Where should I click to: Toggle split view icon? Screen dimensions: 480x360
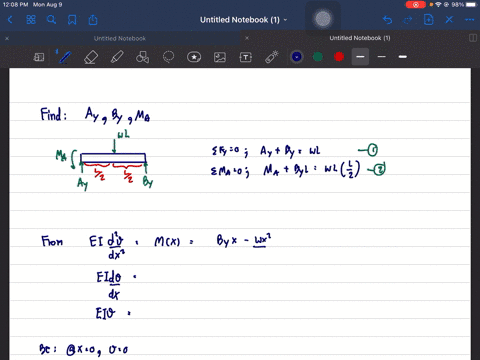click(x=473, y=38)
